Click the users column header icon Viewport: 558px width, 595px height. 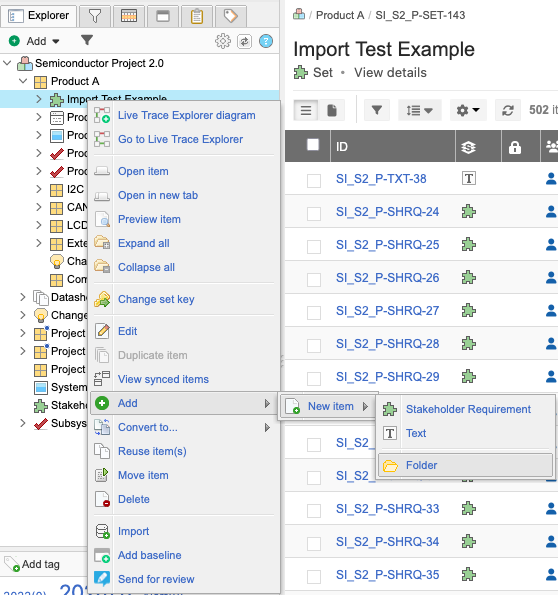[552, 146]
